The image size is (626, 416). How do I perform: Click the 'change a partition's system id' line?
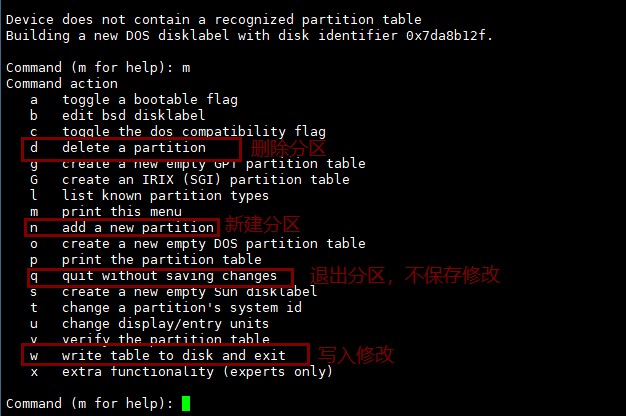[x=181, y=308]
